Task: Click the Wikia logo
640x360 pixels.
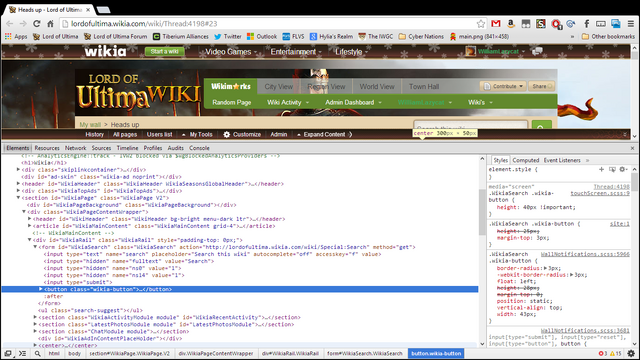Action: coord(105,51)
